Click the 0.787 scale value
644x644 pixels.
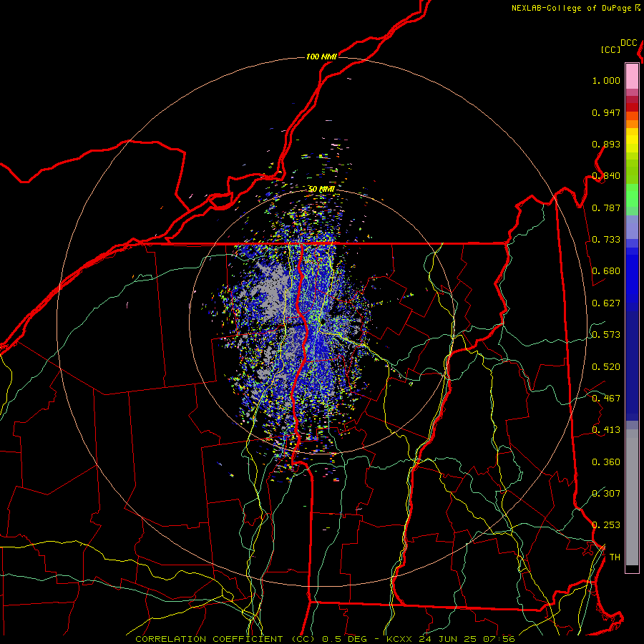(x=606, y=208)
